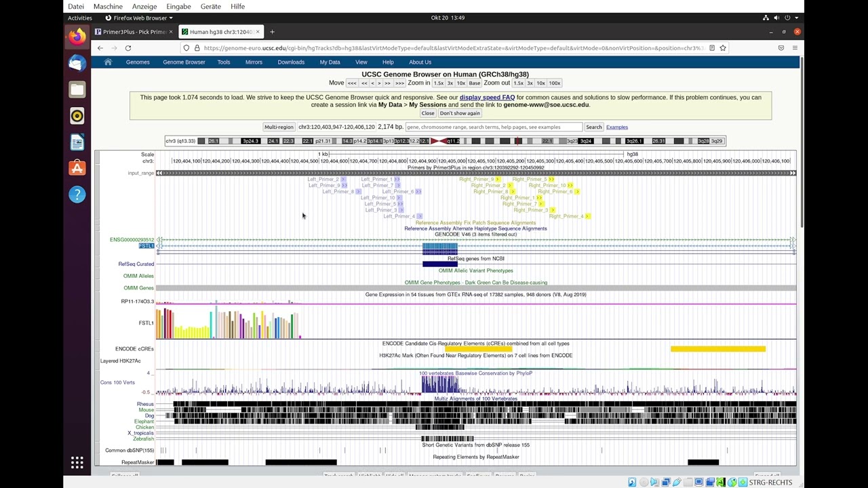Click VirtualBox display status icon

[x=698, y=483]
